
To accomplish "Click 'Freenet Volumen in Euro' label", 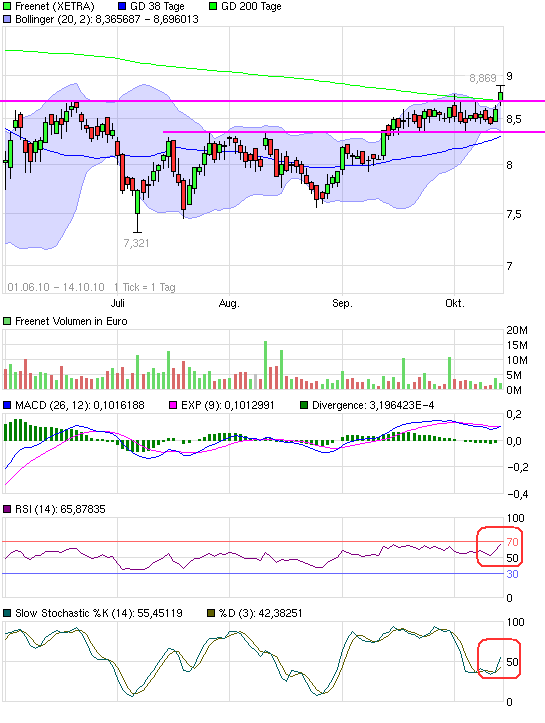I will (x=71, y=321).
